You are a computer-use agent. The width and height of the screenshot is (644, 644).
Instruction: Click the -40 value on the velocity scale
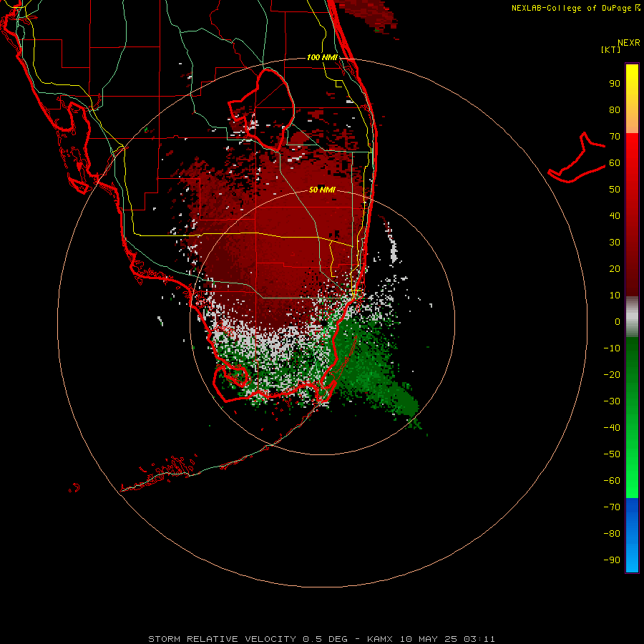[x=612, y=428]
